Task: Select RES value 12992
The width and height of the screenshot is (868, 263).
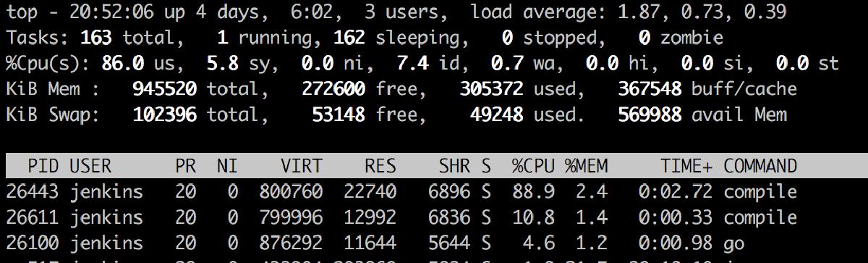Action: [x=370, y=217]
